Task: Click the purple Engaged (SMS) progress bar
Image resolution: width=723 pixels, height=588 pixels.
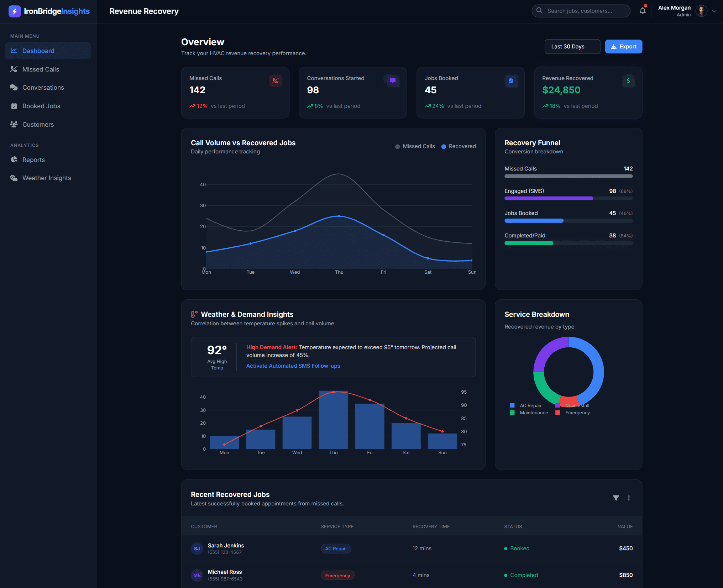Action: tap(548, 198)
